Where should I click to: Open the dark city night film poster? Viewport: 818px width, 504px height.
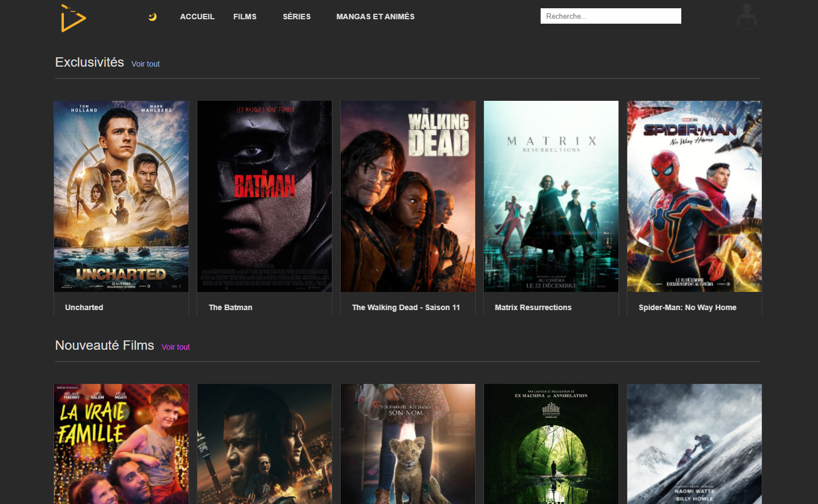coord(265,444)
